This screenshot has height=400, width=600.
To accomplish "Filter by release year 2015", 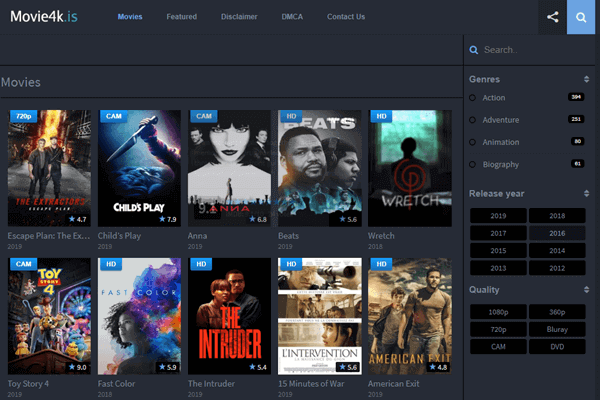I will tap(498, 251).
